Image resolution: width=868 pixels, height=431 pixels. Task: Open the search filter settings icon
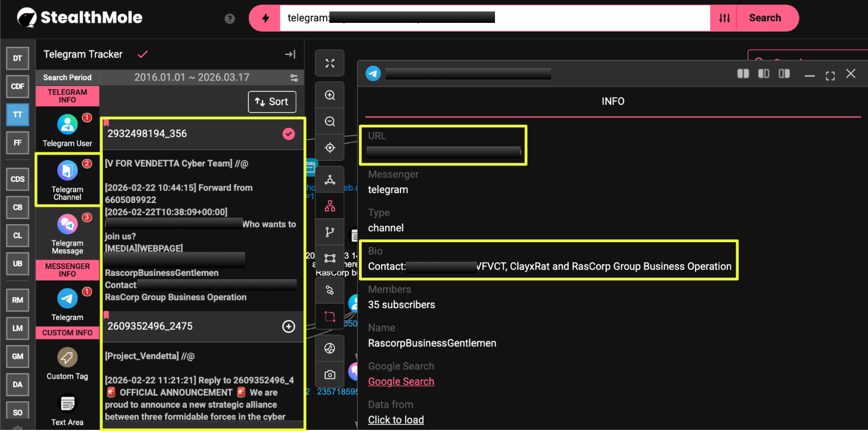[x=724, y=18]
